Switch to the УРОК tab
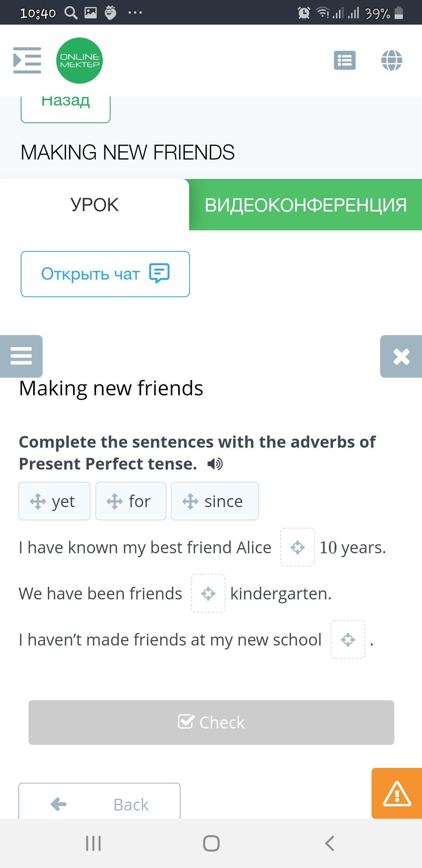Image resolution: width=422 pixels, height=868 pixels. point(95,205)
